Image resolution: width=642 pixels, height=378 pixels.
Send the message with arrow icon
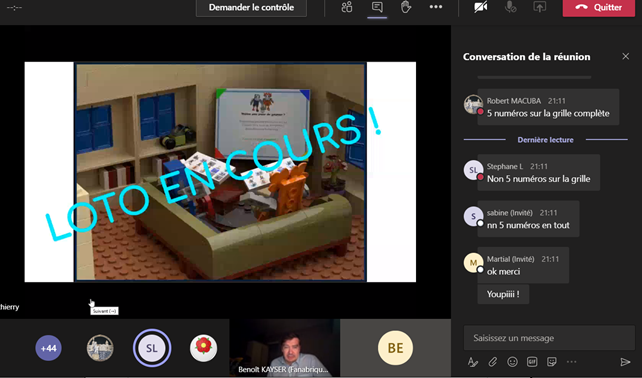coord(625,362)
